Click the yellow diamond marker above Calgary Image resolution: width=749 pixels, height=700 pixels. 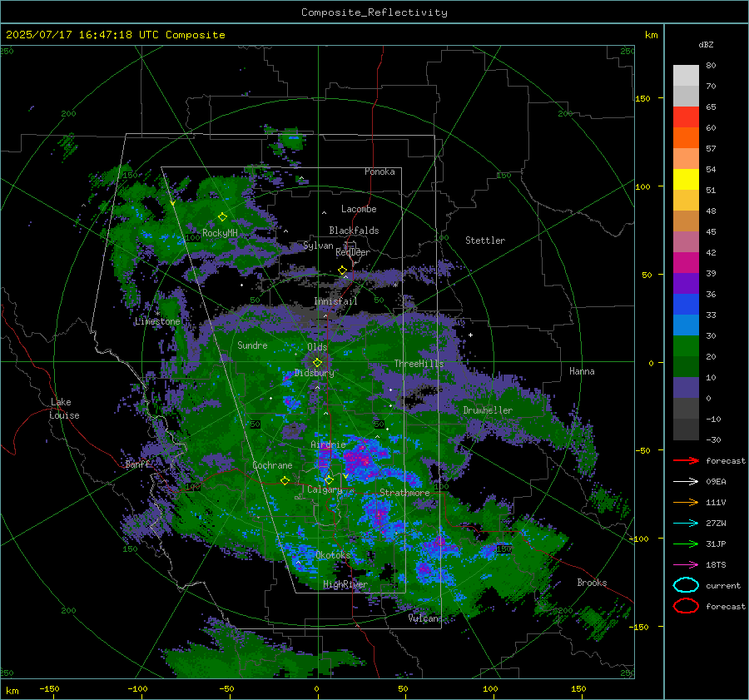click(329, 479)
